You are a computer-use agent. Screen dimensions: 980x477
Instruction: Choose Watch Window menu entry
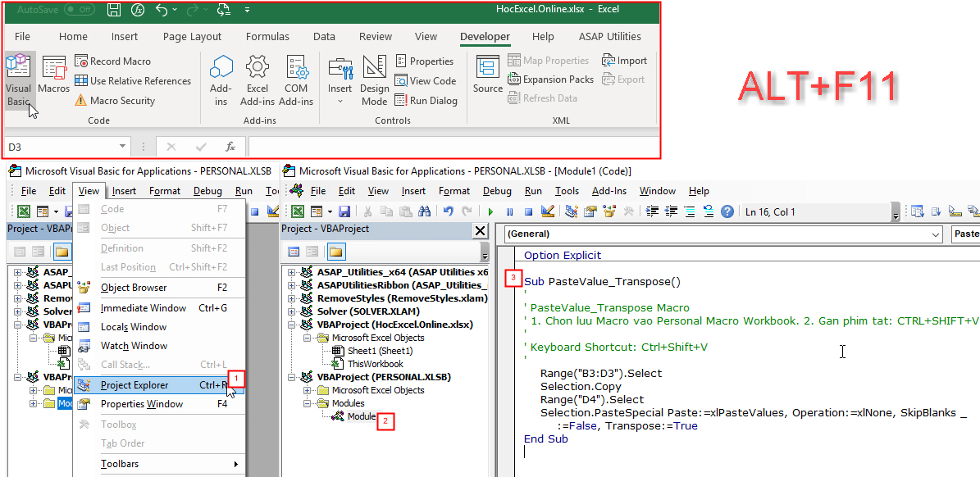pyautogui.click(x=159, y=345)
